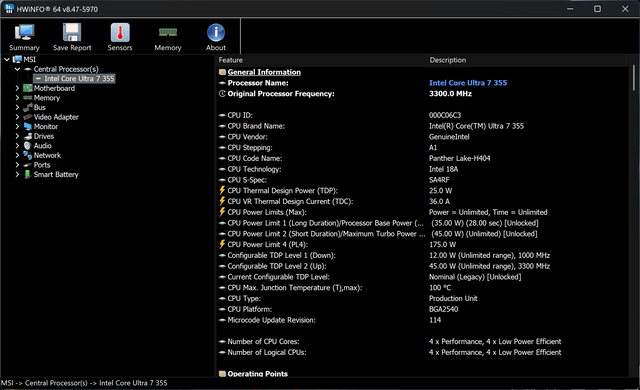Expand the Ports tree node
This screenshot has width=640, height=390.
(x=17, y=165)
